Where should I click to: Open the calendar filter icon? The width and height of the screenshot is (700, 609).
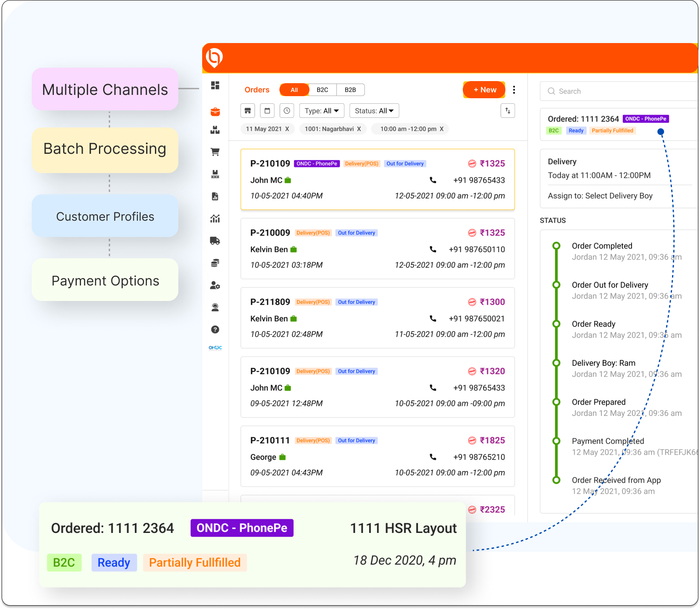coord(267,110)
